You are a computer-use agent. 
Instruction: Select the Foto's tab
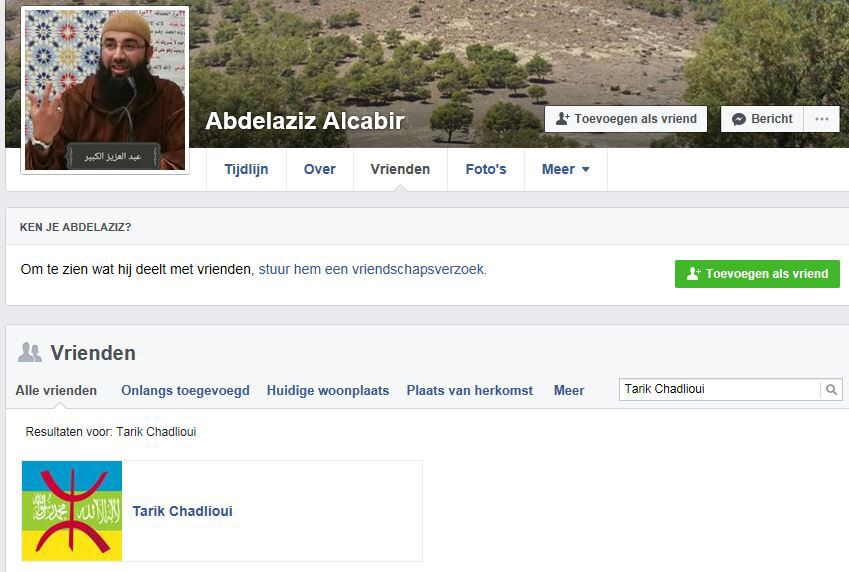tap(486, 170)
